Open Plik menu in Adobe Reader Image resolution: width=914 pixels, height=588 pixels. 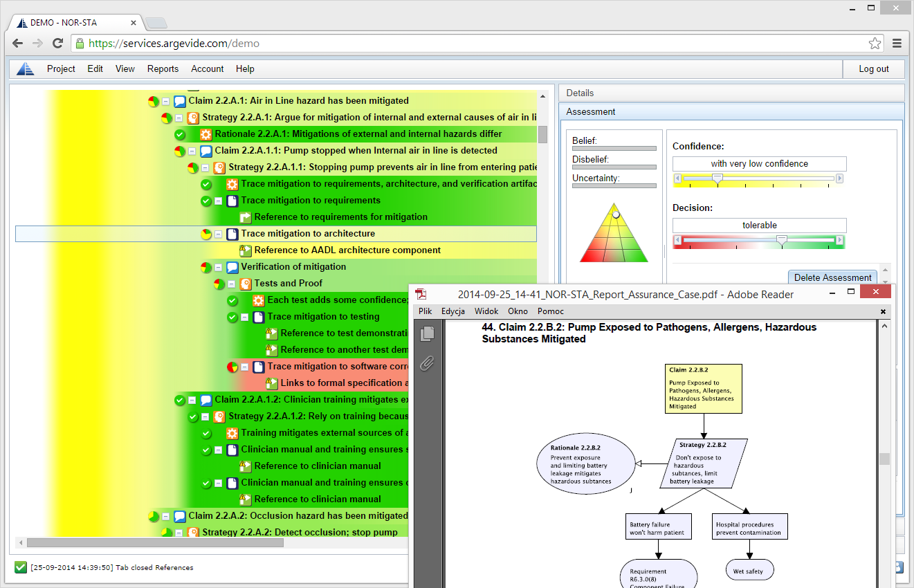[426, 311]
